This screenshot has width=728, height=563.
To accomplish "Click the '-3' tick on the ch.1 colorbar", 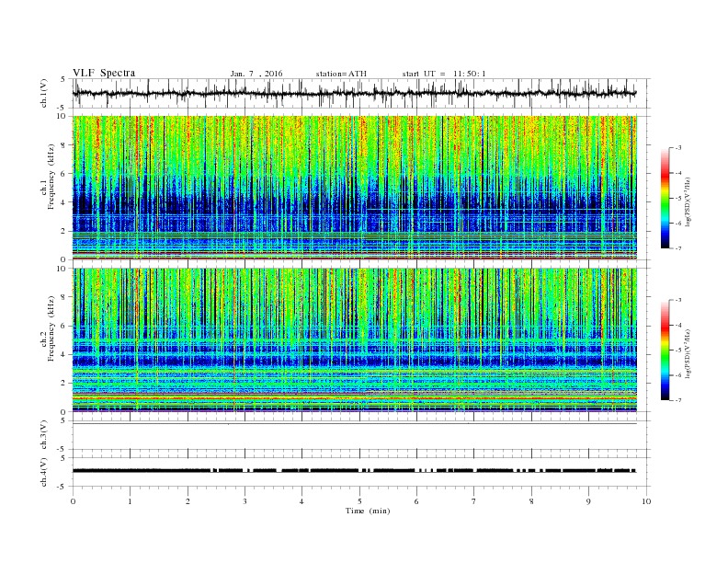I will tap(678, 148).
